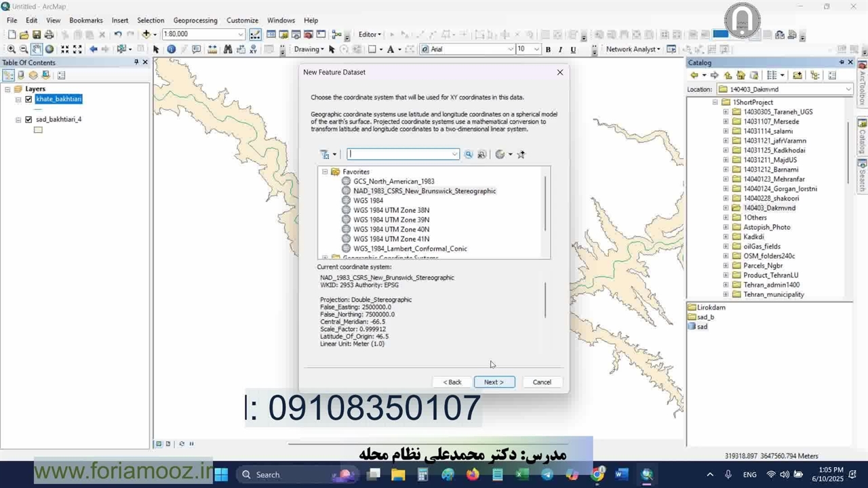Click the Next button
The image size is (868, 488).
(x=494, y=382)
